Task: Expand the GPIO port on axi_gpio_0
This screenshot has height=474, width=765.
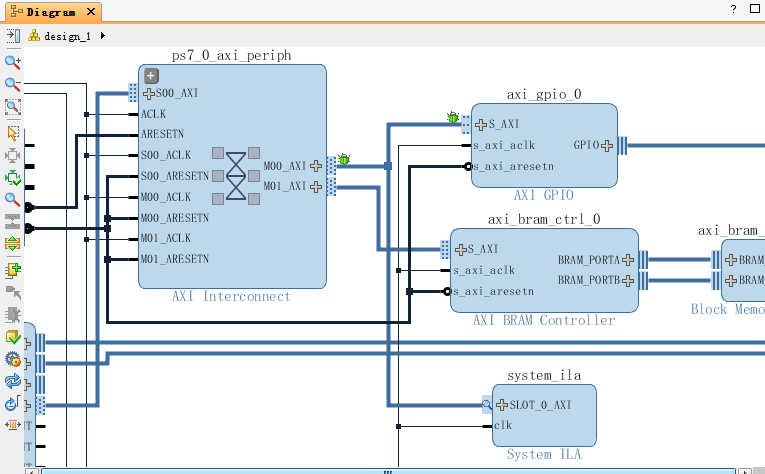Action: pos(607,145)
